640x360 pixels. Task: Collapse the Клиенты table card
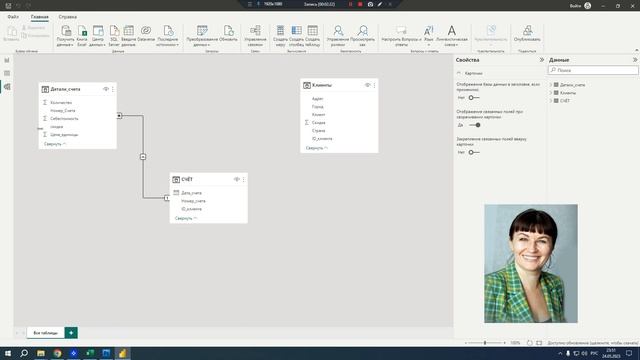point(317,148)
